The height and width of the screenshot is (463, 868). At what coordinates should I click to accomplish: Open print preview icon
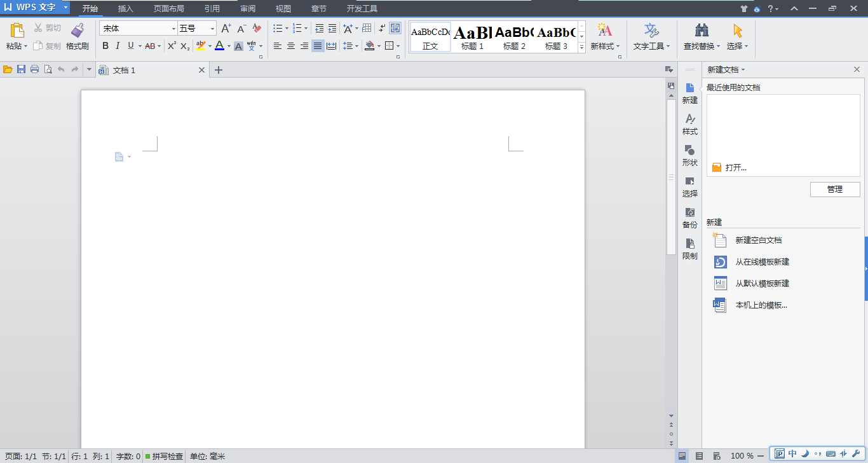(x=48, y=69)
